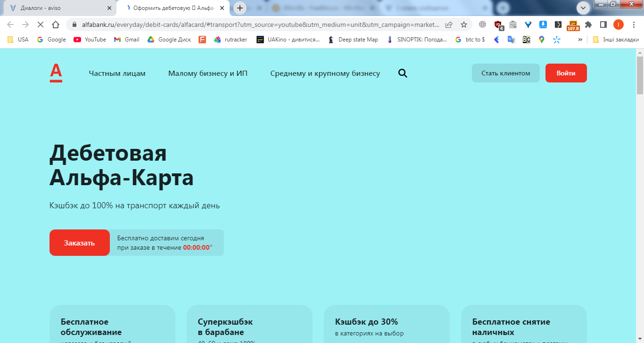Go to the browser home page icon
This screenshot has width=644, height=343.
point(56,24)
